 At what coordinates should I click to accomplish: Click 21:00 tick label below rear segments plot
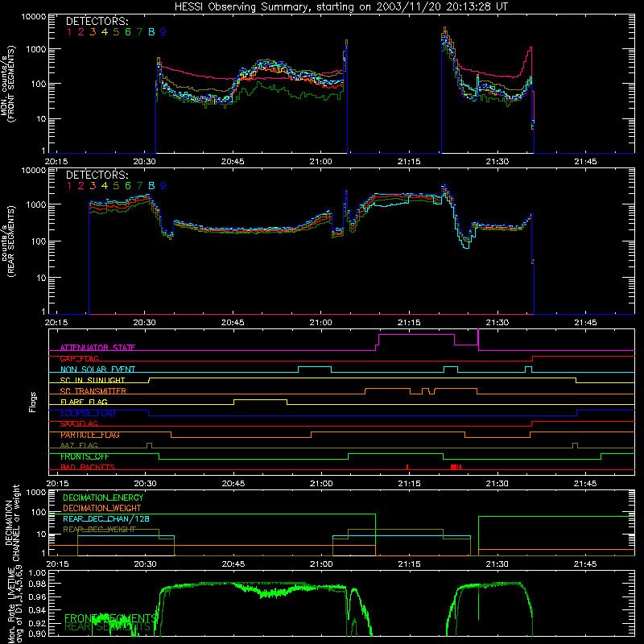(321, 323)
